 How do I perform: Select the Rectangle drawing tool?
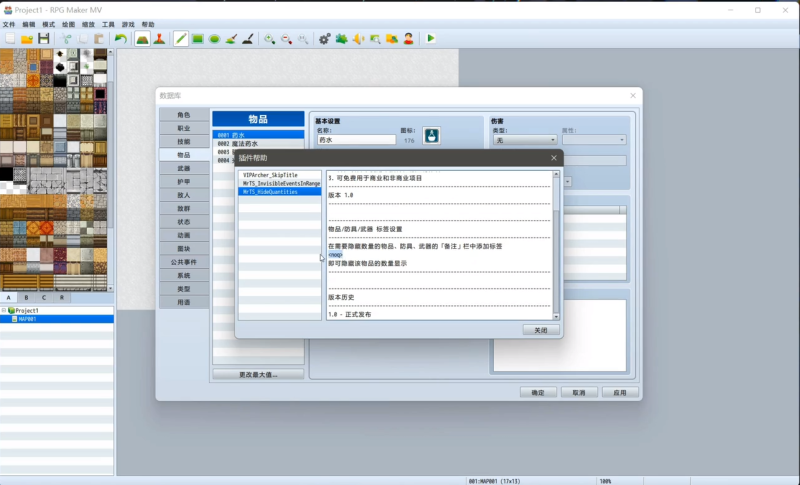(x=197, y=39)
